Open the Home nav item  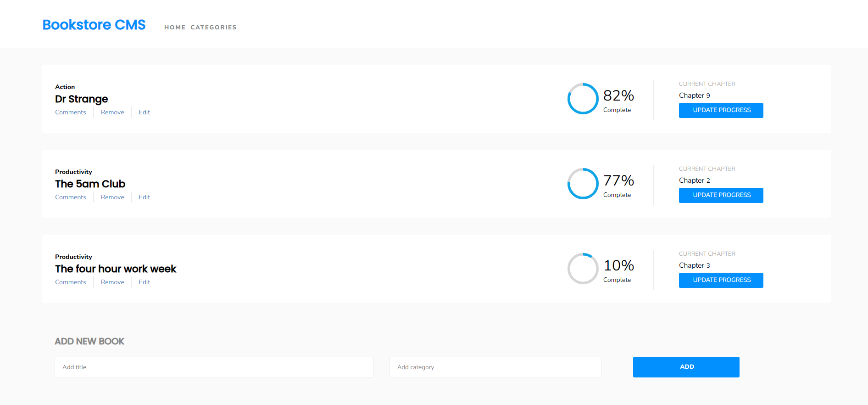pyautogui.click(x=175, y=28)
